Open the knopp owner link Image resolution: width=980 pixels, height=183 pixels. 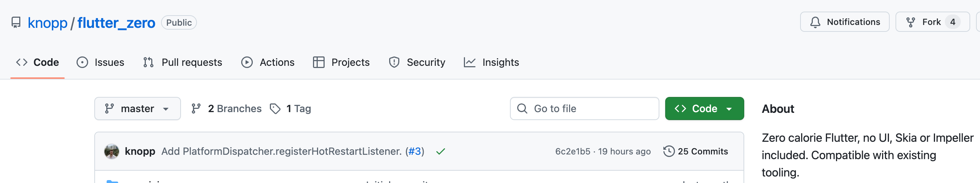[x=48, y=23]
